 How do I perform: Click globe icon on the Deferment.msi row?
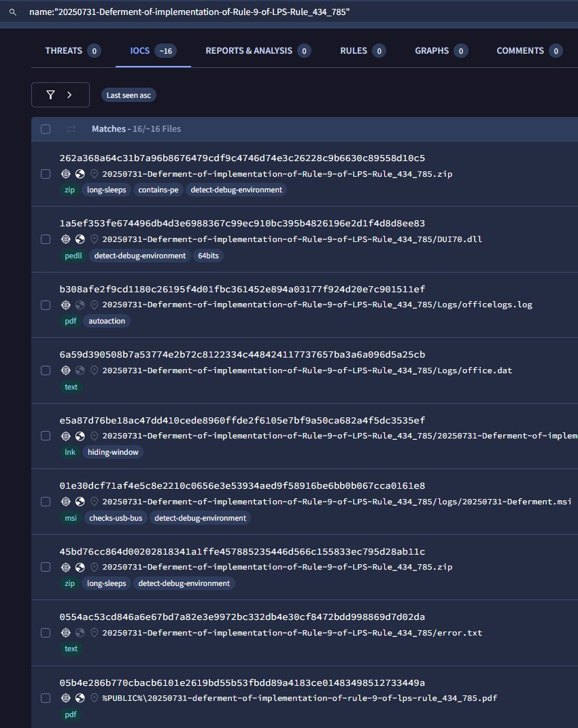pyautogui.click(x=80, y=502)
